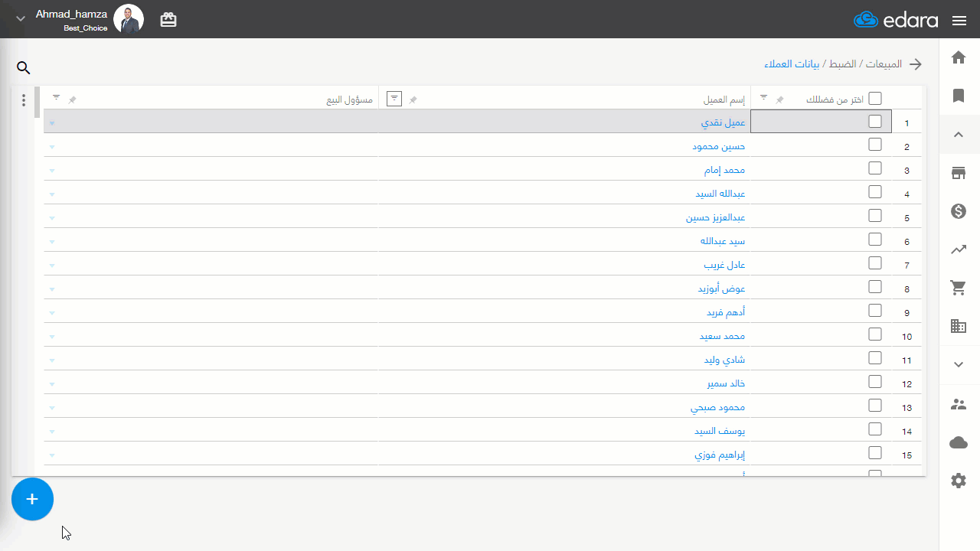Open sales rep dropdown for محمود صبحي row

coord(52,408)
